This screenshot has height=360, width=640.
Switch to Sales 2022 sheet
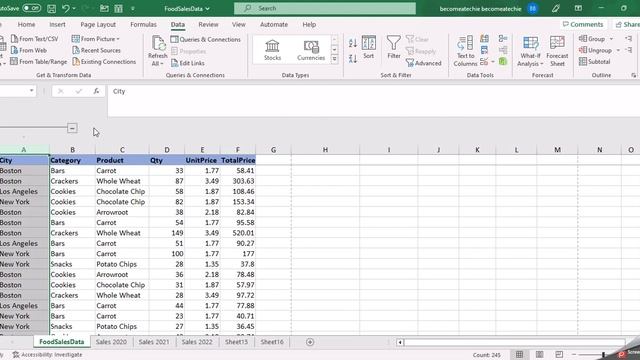[197, 342]
